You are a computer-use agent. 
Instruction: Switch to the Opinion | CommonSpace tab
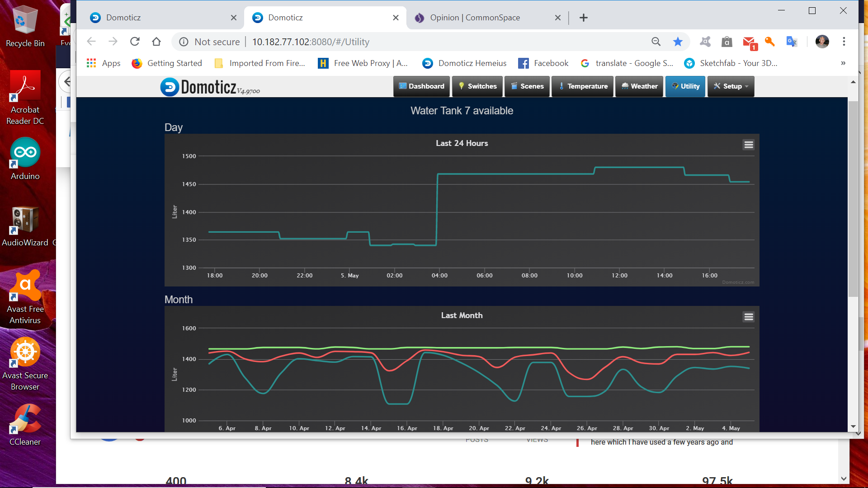coord(474,18)
